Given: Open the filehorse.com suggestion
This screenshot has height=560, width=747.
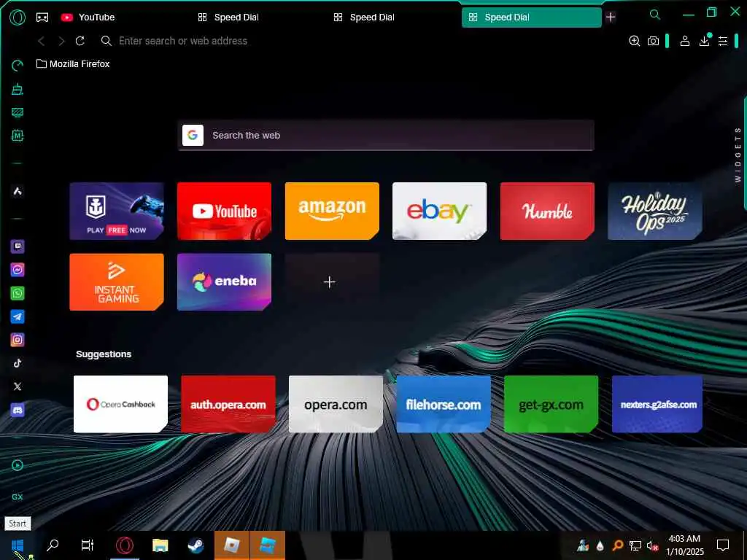Looking at the screenshot, I should [444, 404].
